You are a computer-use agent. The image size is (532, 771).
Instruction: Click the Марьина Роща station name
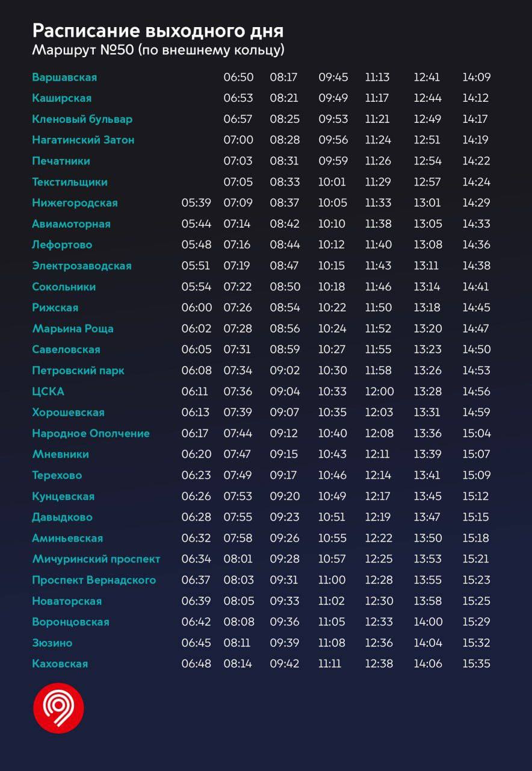pyautogui.click(x=72, y=328)
